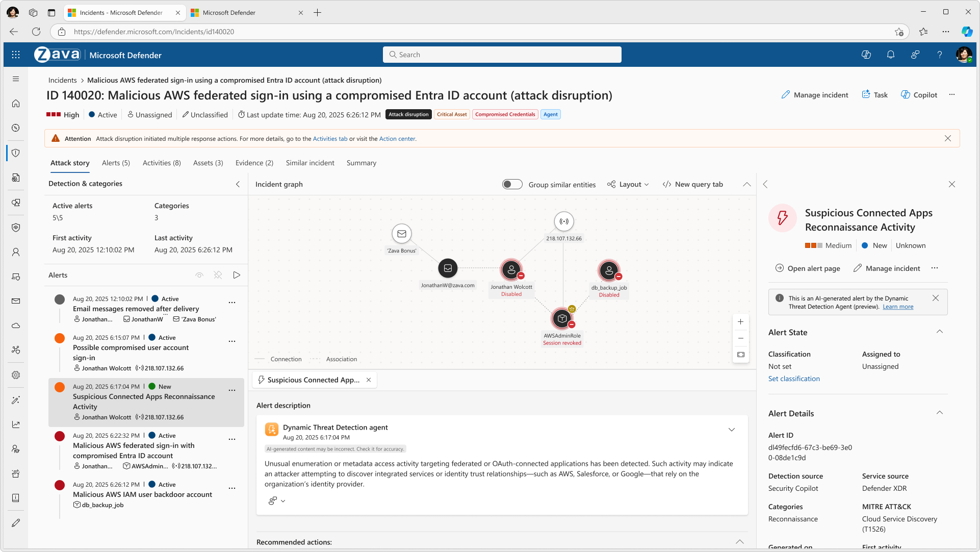The width and height of the screenshot is (980, 552).
Task: Open Copilot from the top navigation bar
Action: (x=866, y=55)
